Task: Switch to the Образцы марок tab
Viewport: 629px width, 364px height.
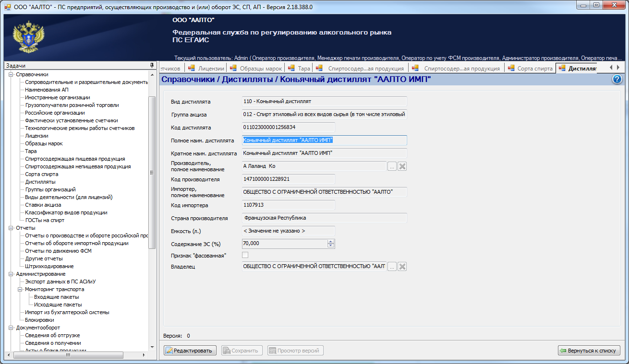Action: click(x=256, y=68)
